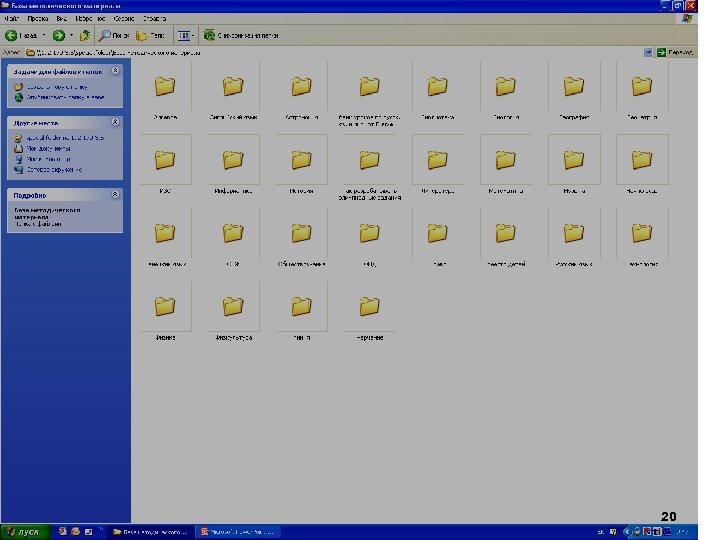Open the Музыка folder

(574, 166)
